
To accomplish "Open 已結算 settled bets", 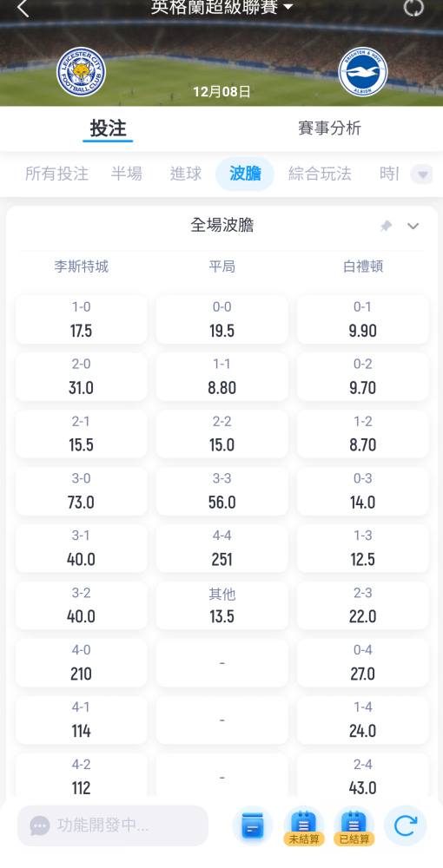I will (x=354, y=826).
